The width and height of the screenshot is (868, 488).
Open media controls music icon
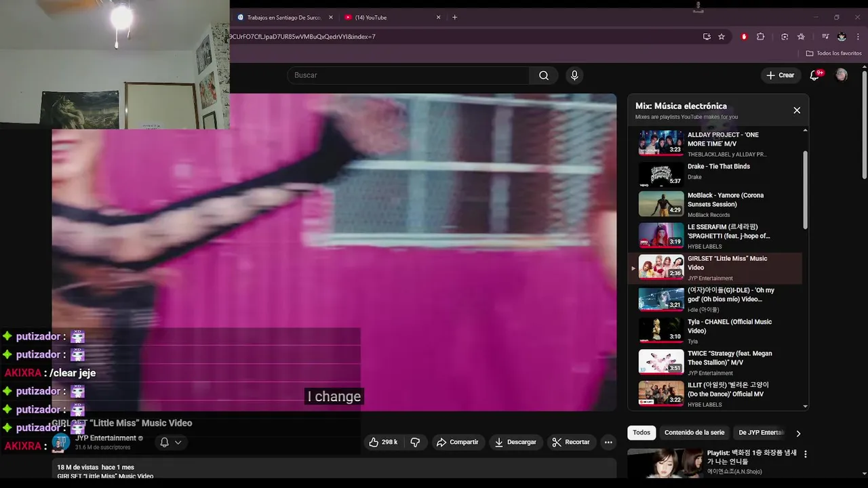825,37
